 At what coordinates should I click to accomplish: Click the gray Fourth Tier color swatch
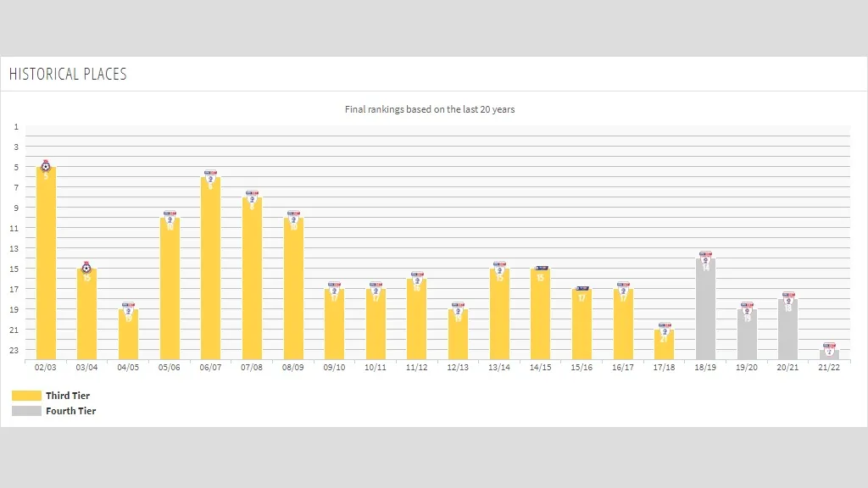pyautogui.click(x=26, y=411)
